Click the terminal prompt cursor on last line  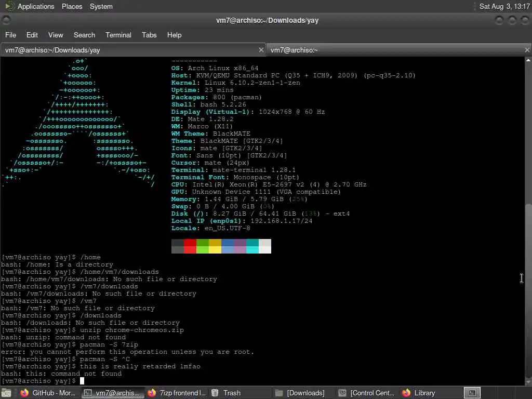pos(82,381)
